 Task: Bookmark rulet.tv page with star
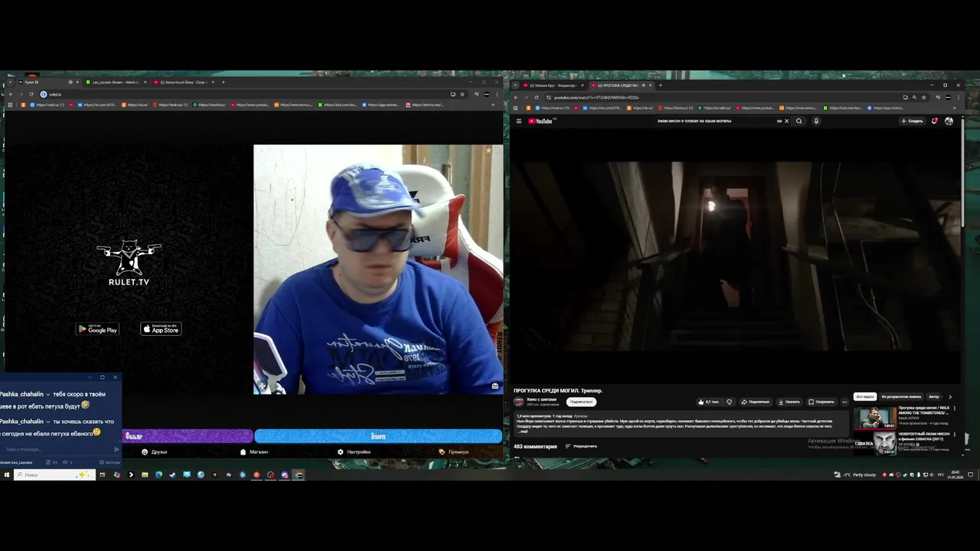(x=462, y=94)
